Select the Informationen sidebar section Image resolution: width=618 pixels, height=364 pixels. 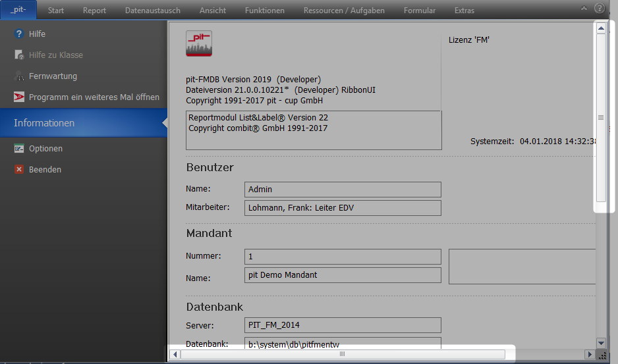pos(84,123)
